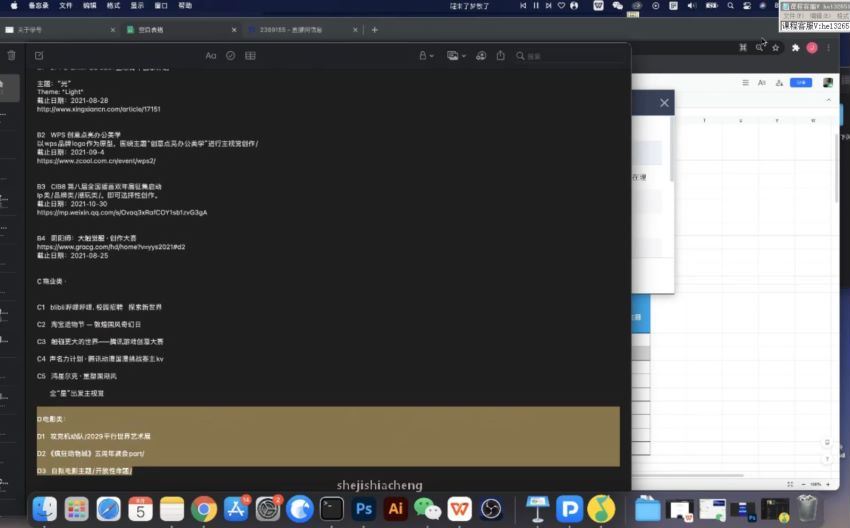This screenshot has width=850, height=528.
Task: Close the 2389155 browser tab
Action: click(355, 30)
